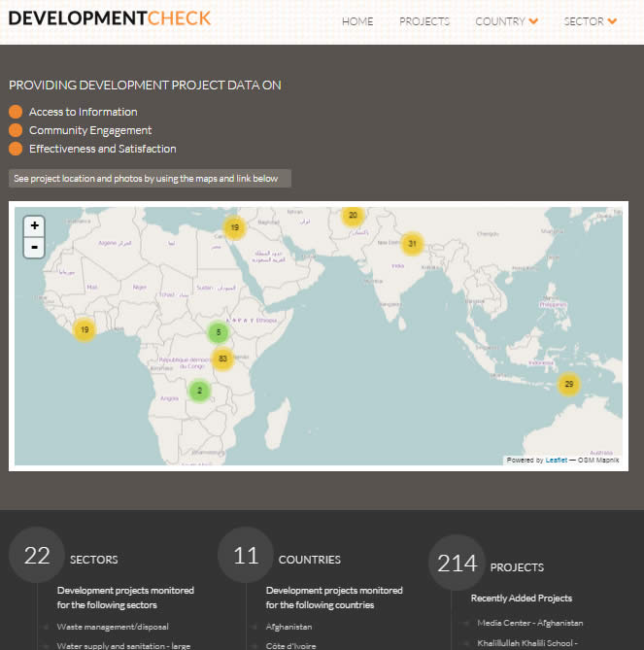
Task: Click the Effectiveness and Satisfaction text
Action: click(103, 149)
